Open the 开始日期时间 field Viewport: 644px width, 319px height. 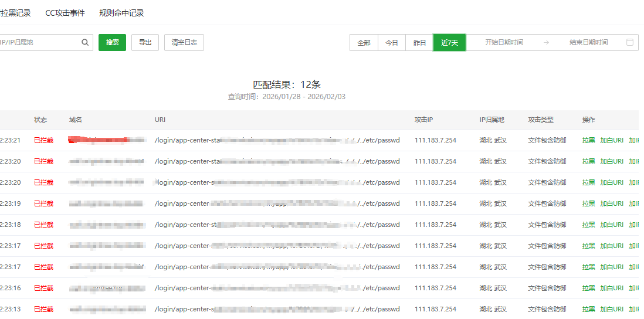coord(504,42)
